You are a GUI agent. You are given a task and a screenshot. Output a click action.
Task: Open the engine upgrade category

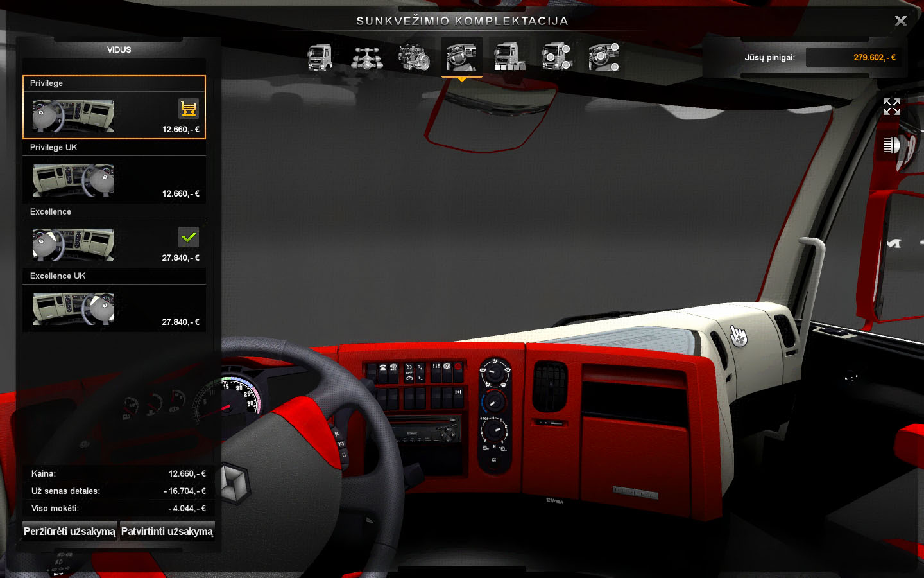(x=414, y=57)
